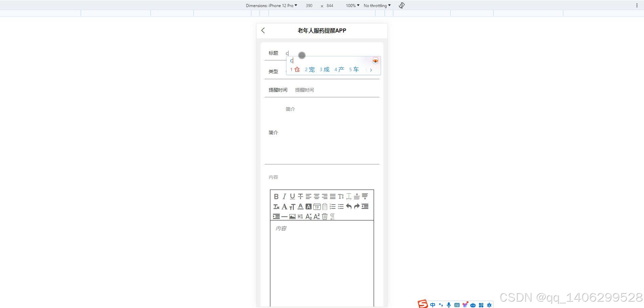Select IME candidate 3 成
Screen dimensions: 644x308
(x=324, y=69)
